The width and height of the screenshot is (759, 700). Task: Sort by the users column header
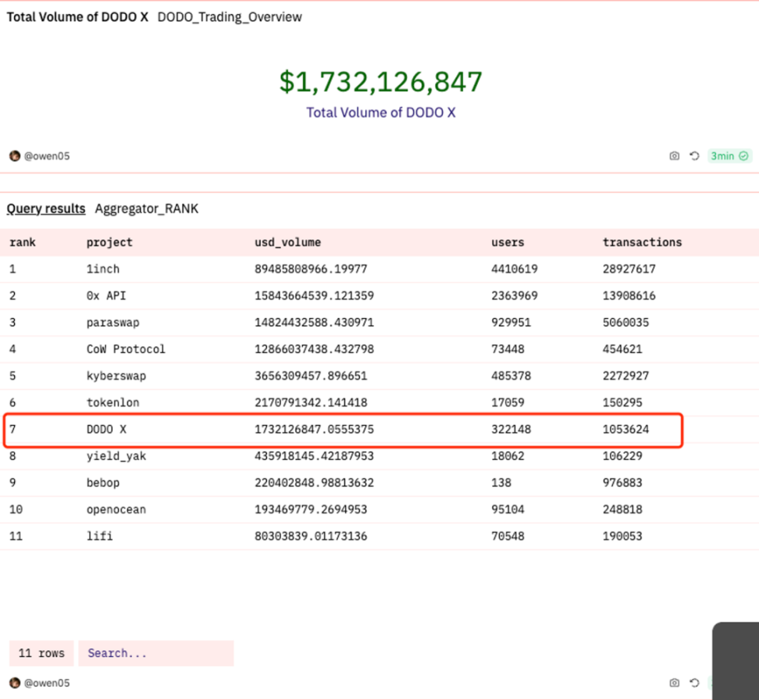click(508, 242)
